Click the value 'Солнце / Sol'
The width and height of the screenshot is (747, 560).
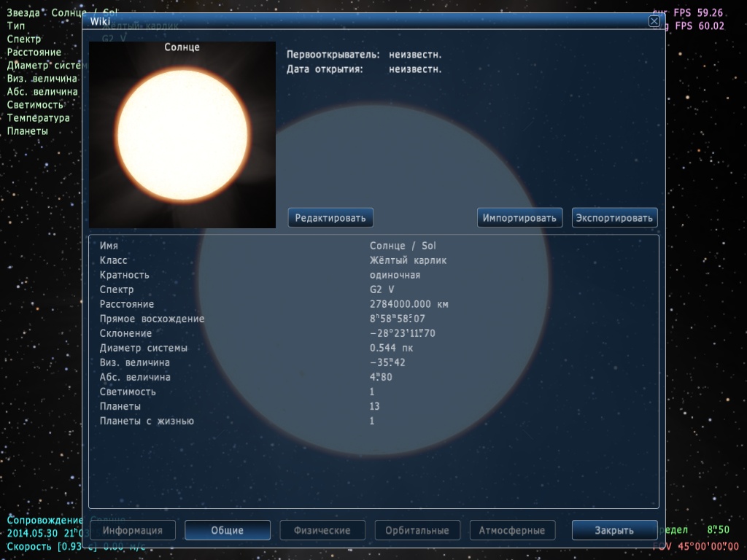[403, 246]
